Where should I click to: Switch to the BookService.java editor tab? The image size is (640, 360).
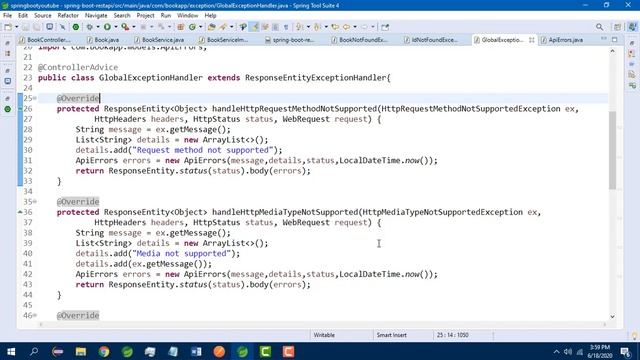(159, 40)
